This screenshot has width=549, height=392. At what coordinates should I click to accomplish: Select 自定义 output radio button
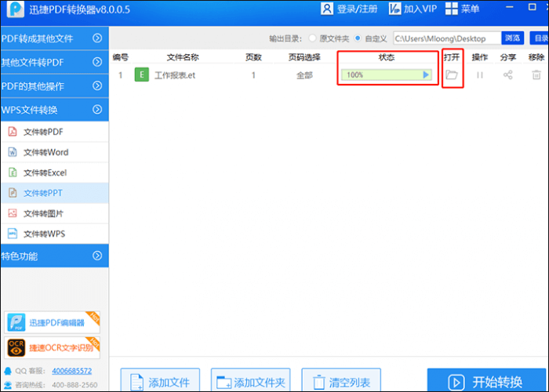[x=358, y=38]
